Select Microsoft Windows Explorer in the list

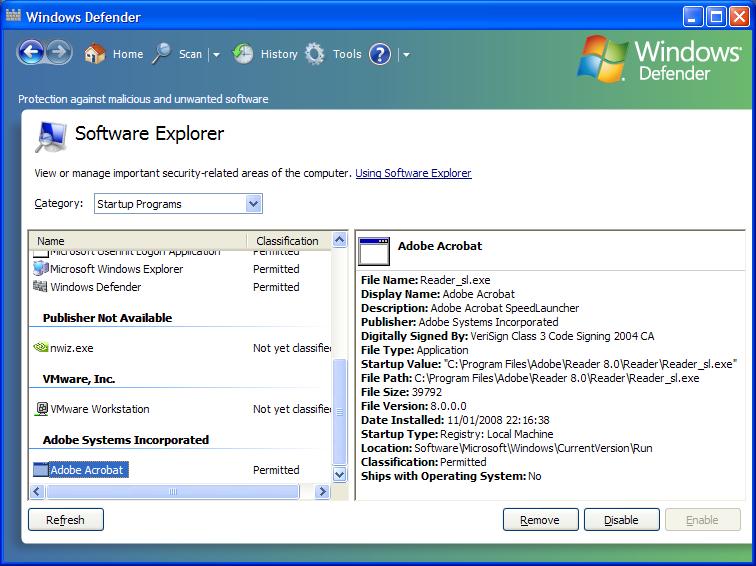117,269
